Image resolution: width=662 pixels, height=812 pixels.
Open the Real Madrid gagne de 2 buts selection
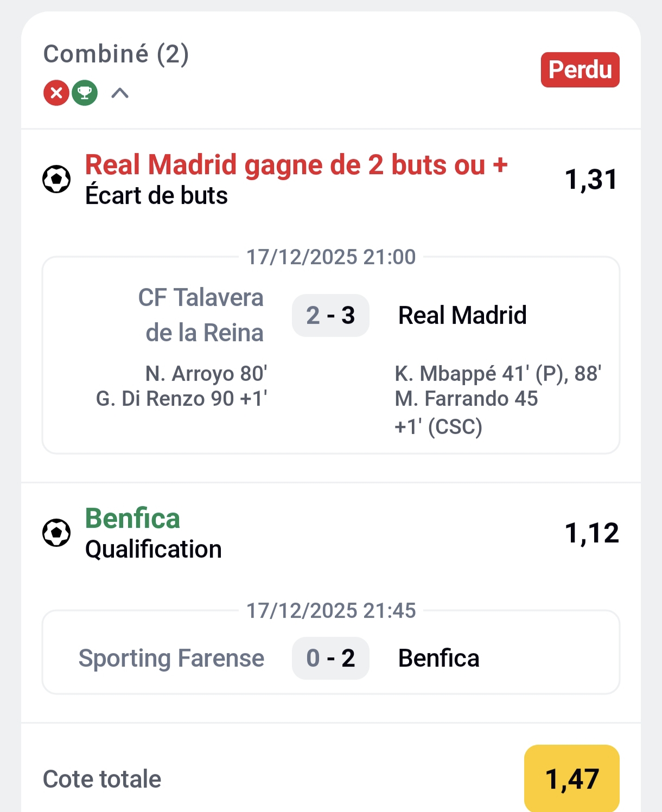[x=296, y=165]
